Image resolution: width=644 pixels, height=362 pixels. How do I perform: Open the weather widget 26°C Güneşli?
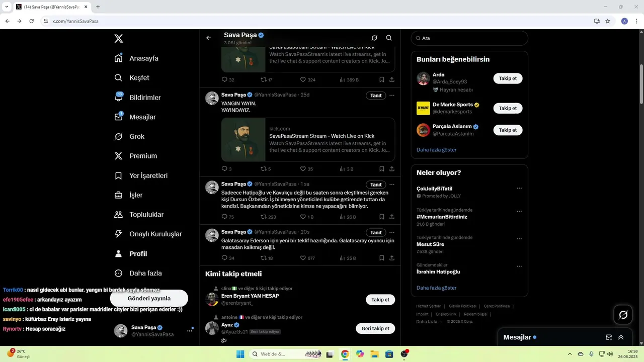coord(19,354)
